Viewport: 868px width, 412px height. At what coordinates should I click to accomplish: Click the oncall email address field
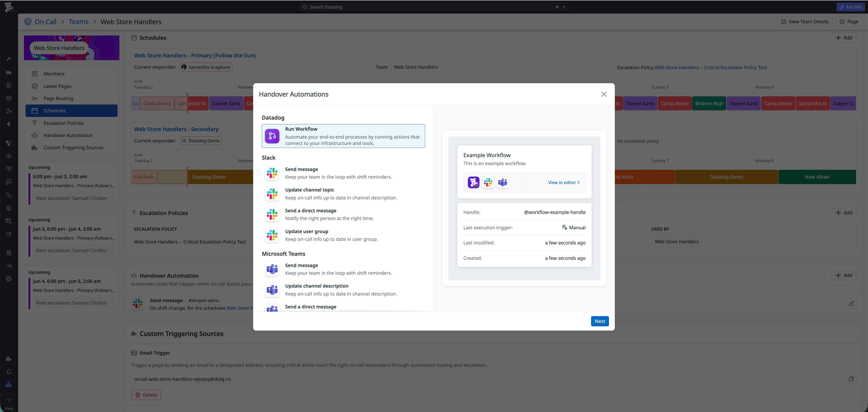point(488,379)
